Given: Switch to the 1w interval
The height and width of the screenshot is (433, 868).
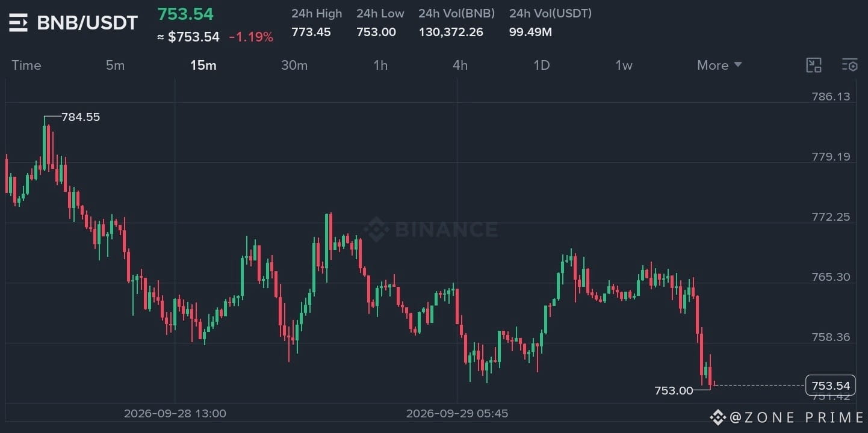Looking at the screenshot, I should point(624,66).
